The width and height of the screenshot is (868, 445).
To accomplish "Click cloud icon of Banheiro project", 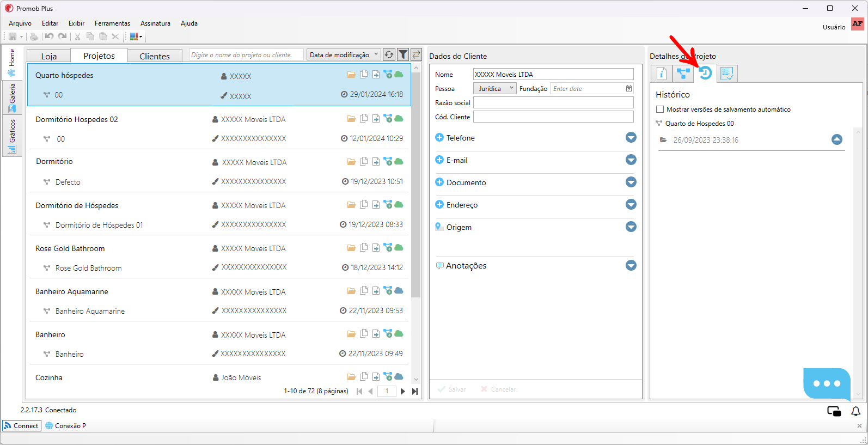I will (399, 333).
